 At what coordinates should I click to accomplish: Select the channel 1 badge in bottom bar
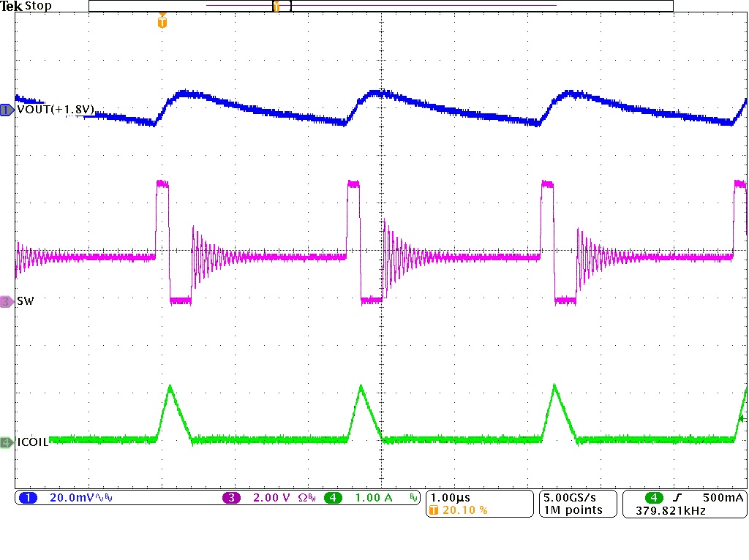(x=29, y=496)
